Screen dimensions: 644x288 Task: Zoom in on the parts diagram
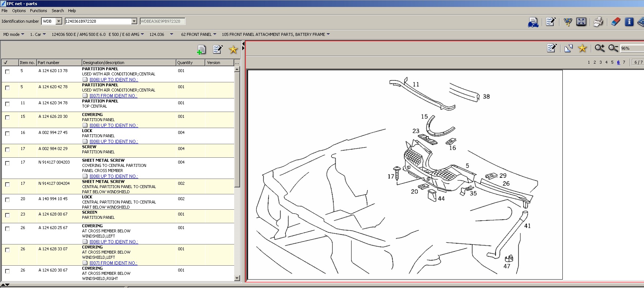599,48
